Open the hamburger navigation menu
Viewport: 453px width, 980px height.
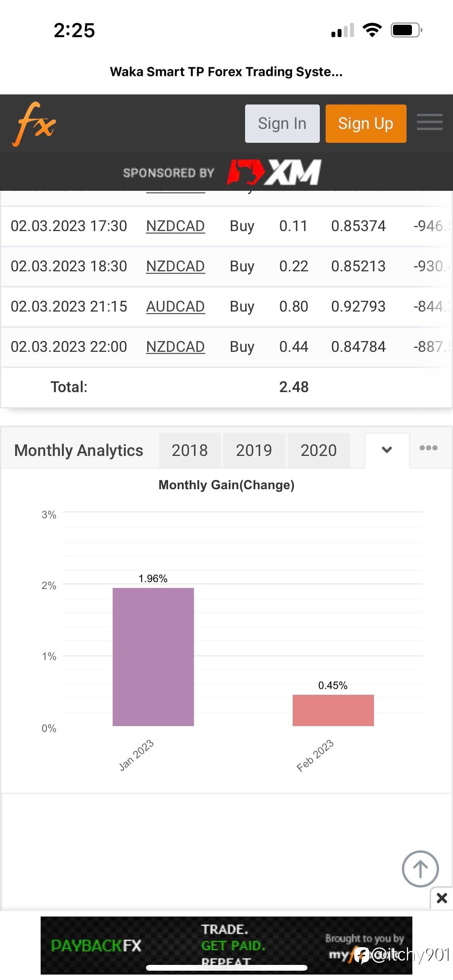pyautogui.click(x=429, y=122)
